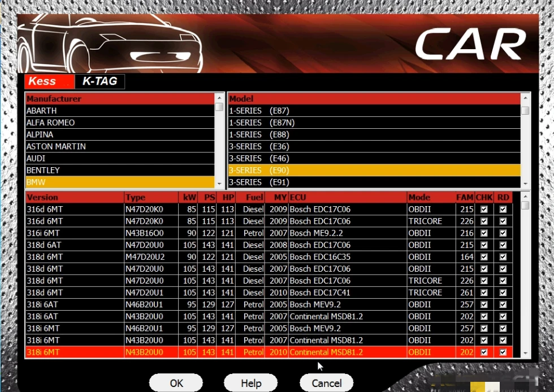Open Help for the vehicle list

[251, 383]
